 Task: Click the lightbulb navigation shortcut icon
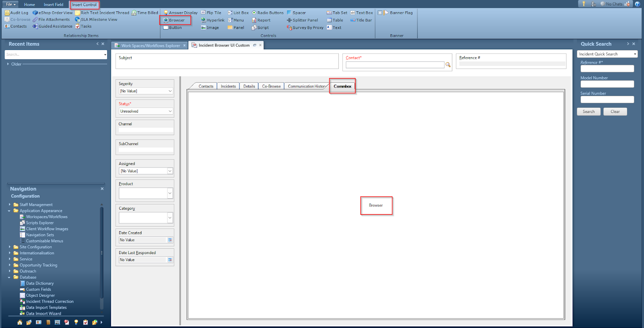76,322
